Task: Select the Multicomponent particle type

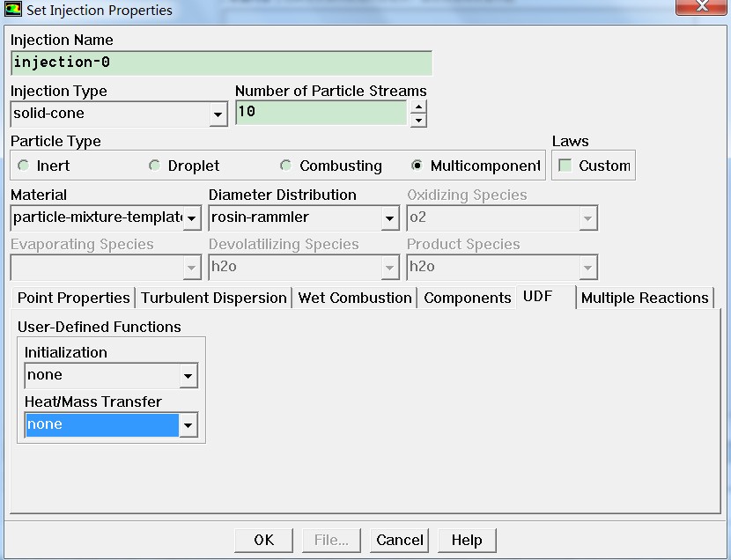Action: [417, 166]
